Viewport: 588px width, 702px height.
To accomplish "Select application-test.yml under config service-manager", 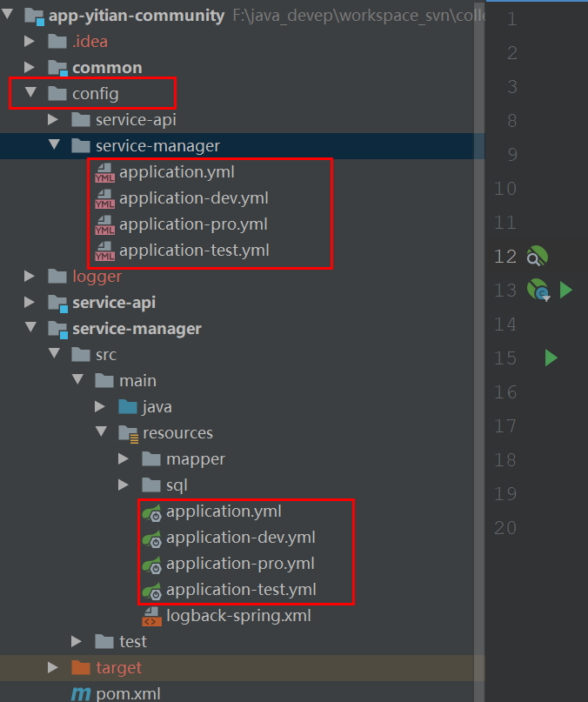I will (x=194, y=251).
